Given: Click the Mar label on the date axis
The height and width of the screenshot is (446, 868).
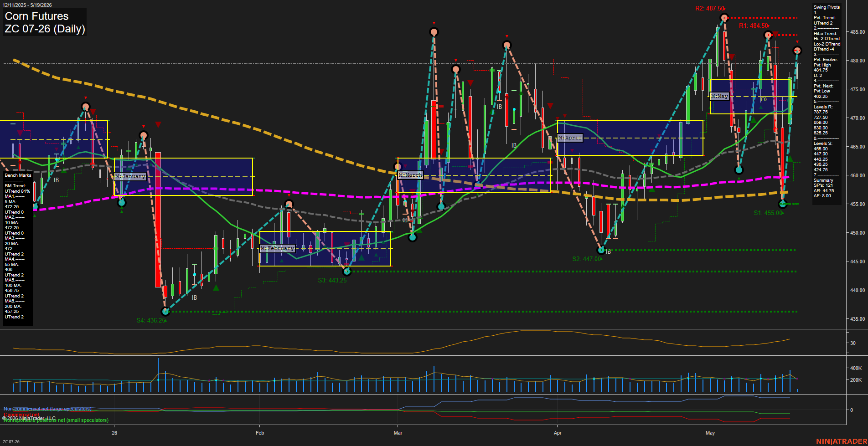Looking at the screenshot, I should tap(398, 433).
